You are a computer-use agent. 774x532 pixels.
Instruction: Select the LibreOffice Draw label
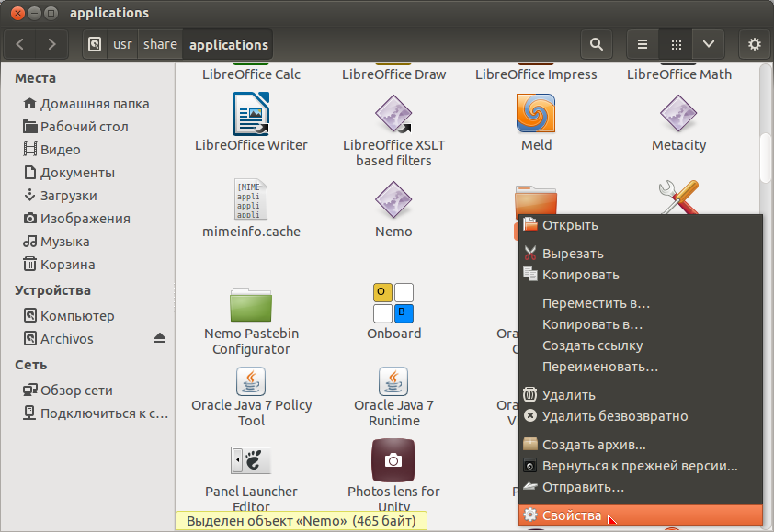(x=393, y=74)
